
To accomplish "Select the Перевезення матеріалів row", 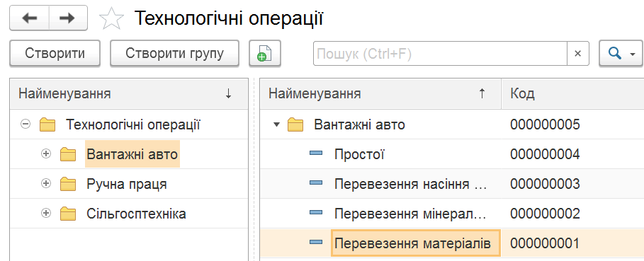I will [452, 243].
